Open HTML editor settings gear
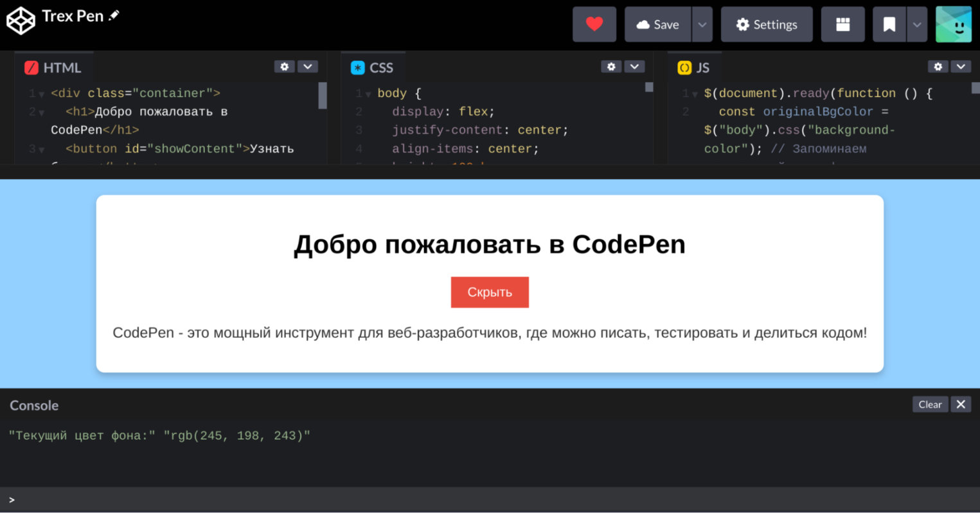Viewport: 980px width, 513px height. (x=284, y=67)
